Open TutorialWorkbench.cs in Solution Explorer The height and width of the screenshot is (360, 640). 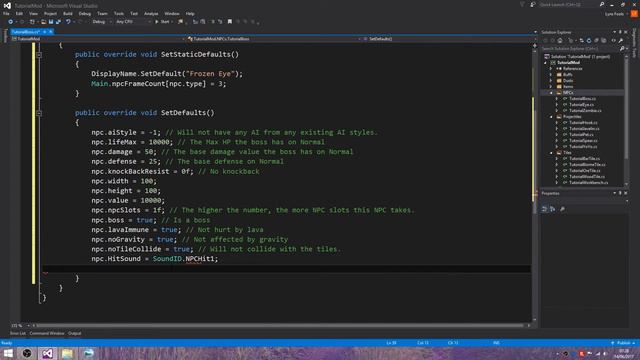(588, 182)
